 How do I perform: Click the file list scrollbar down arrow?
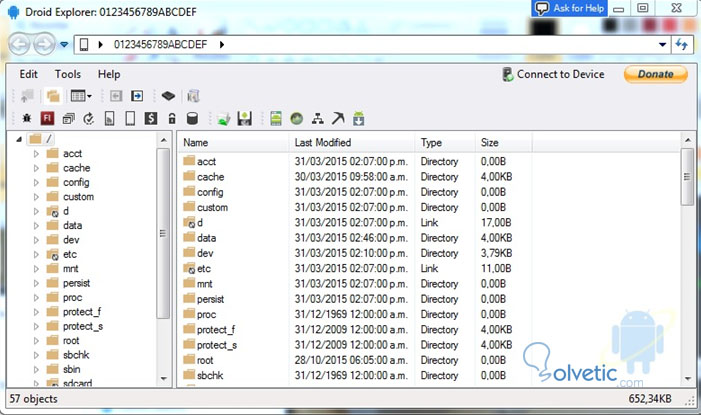point(688,379)
